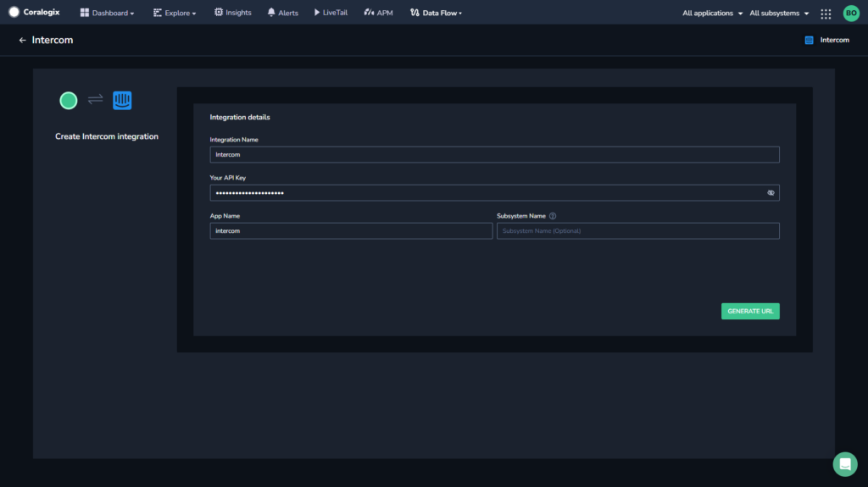Screen dimensions: 868x487
Task: Open the All applications filter
Action: point(712,14)
